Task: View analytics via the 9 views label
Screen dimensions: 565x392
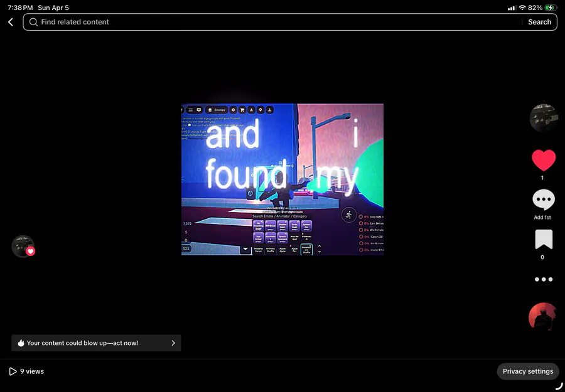Action: (32, 371)
